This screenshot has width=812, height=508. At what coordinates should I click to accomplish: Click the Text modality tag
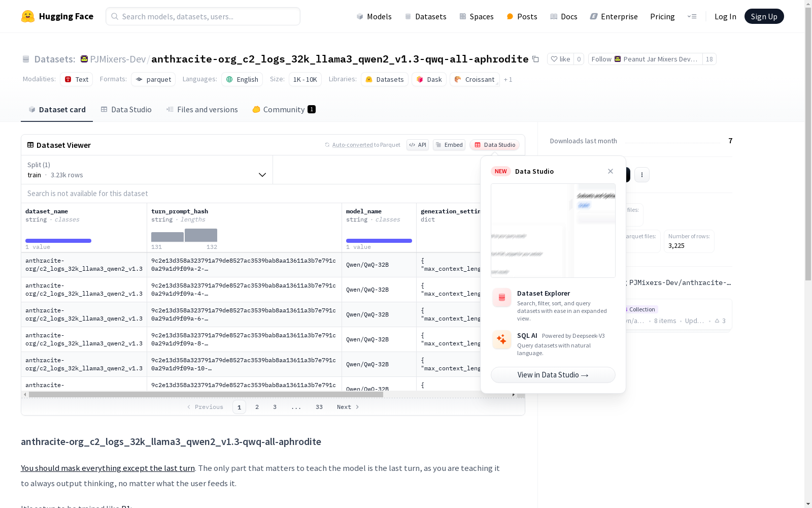pos(77,79)
